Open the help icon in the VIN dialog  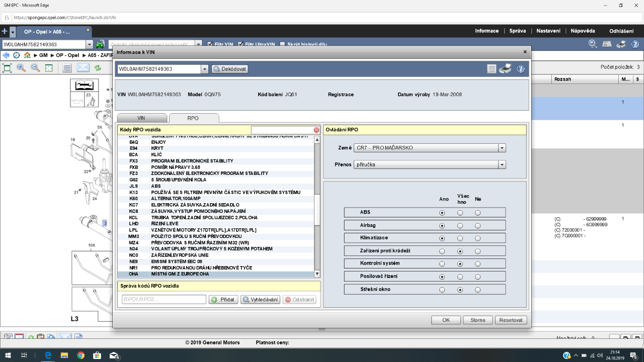click(x=521, y=69)
